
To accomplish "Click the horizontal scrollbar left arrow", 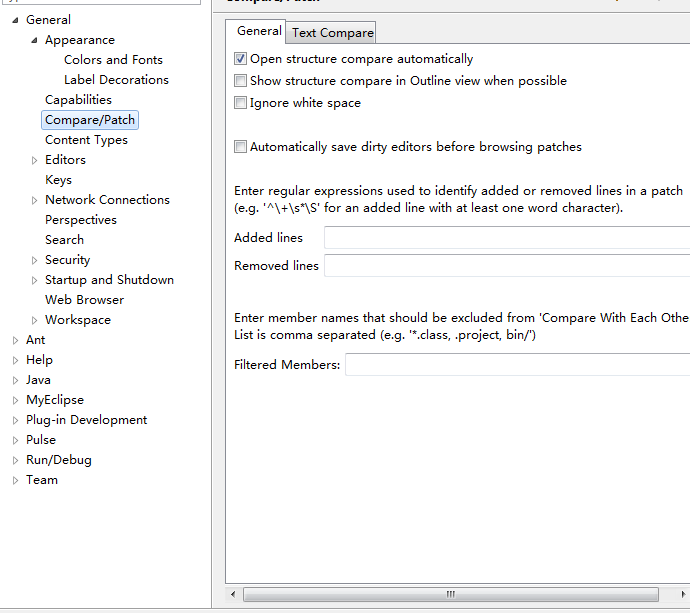I will pos(234,594).
